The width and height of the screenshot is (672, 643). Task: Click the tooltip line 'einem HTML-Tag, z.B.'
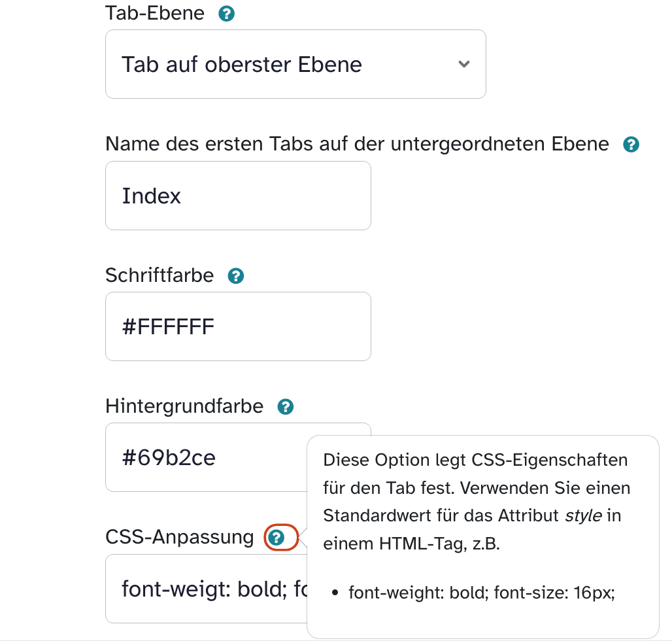pyautogui.click(x=411, y=544)
